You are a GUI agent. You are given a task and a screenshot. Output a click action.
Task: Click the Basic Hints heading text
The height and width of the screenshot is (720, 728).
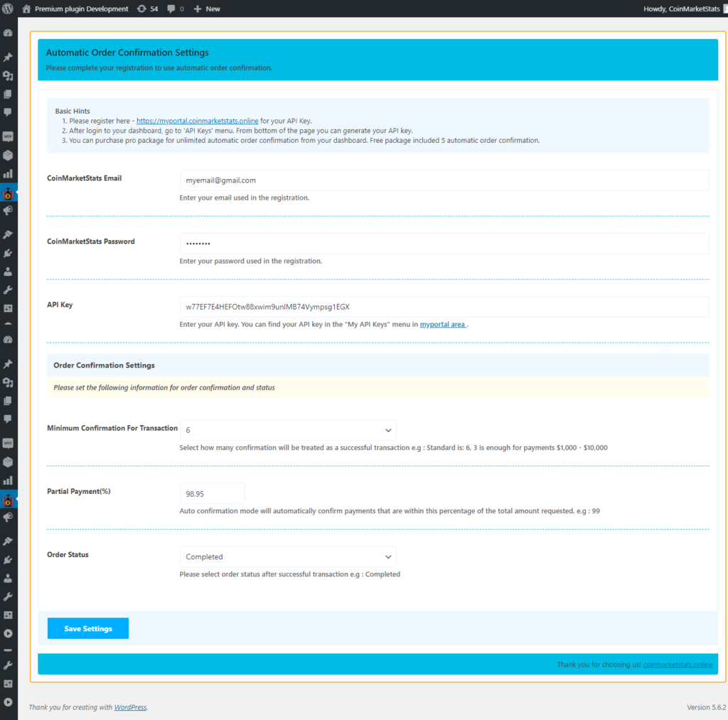(x=73, y=111)
